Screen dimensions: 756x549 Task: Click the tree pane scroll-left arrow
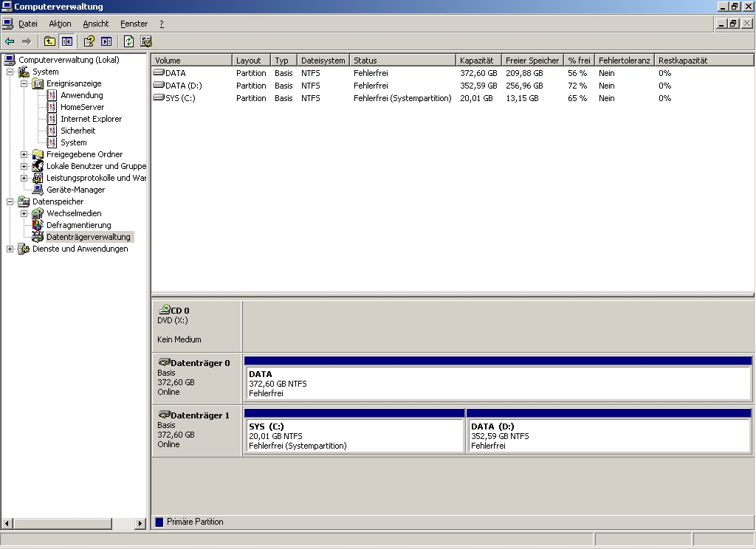(x=7, y=523)
